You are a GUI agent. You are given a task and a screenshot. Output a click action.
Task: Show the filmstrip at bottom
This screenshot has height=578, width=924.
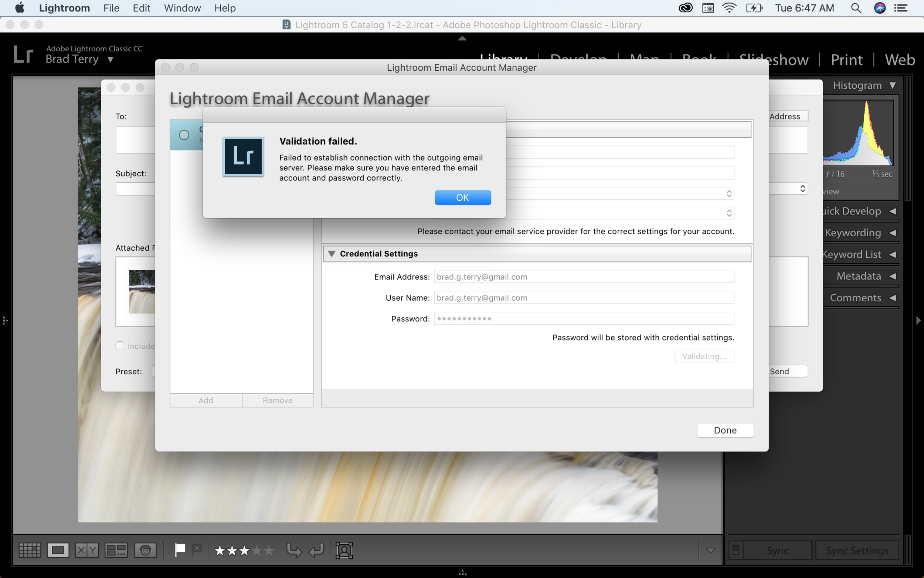click(x=462, y=573)
